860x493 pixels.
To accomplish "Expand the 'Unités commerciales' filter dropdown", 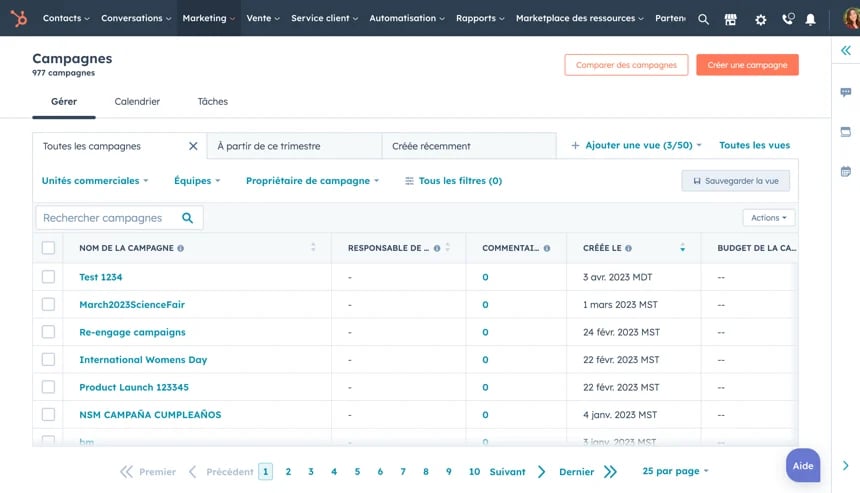I will point(95,181).
